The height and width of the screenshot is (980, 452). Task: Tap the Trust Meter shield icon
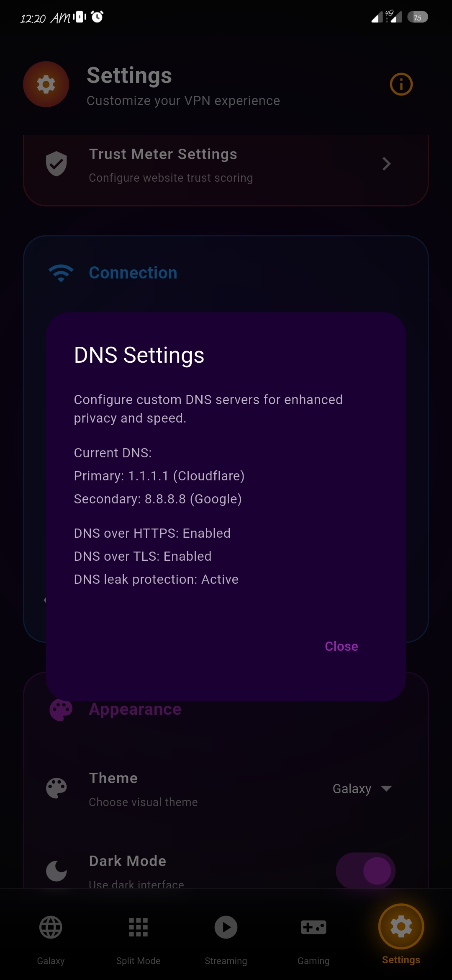click(x=56, y=164)
